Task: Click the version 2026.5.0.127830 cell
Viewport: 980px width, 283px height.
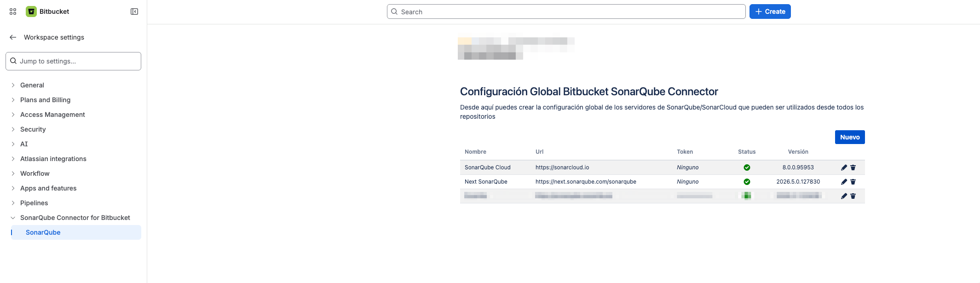Action: click(798, 182)
